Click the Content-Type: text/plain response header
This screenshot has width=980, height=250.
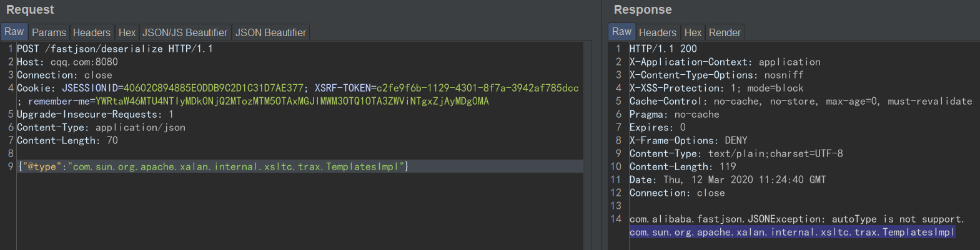(736, 153)
